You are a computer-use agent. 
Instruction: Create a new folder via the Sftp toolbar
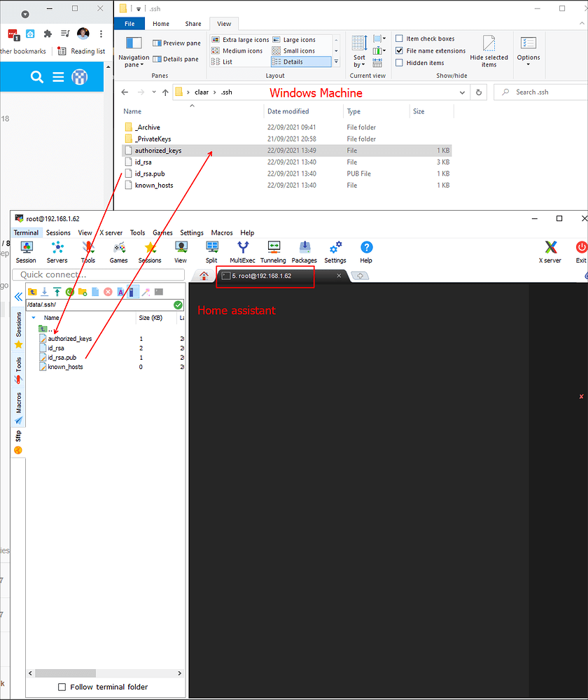click(82, 291)
